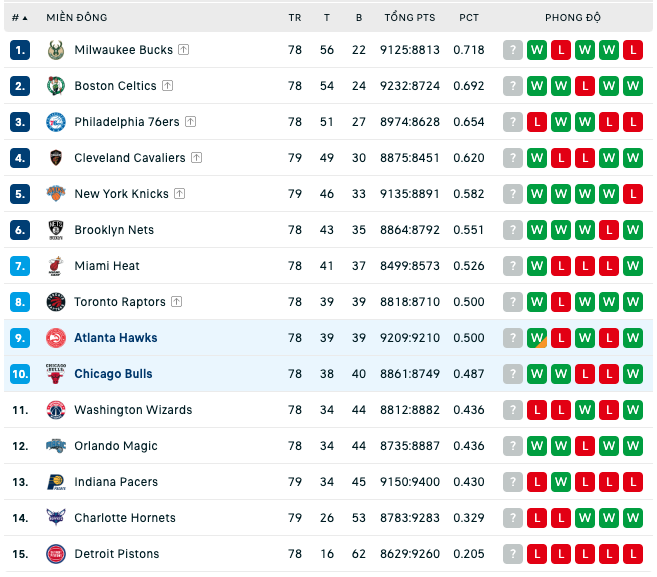Click the New York Knicks logo
Screen dimensions: 657x577
click(x=56, y=194)
